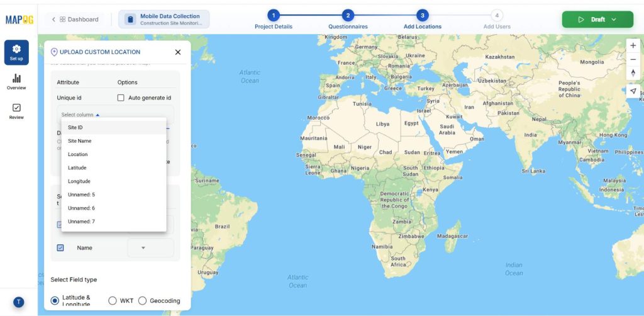
Task: Choose Unnamed: 5 from the column list
Action: pos(114,195)
